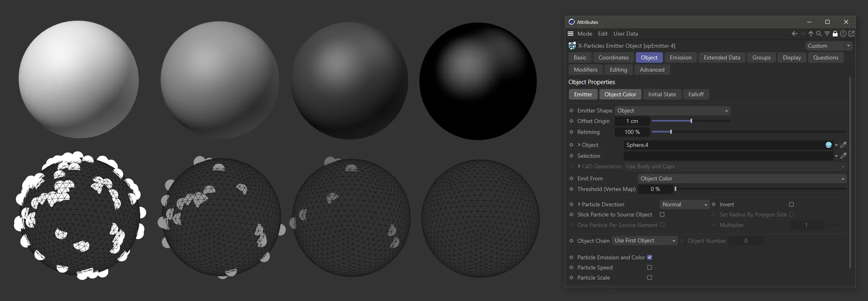
Task: Click the filter icon in Attributes toolbar
Action: (x=827, y=34)
